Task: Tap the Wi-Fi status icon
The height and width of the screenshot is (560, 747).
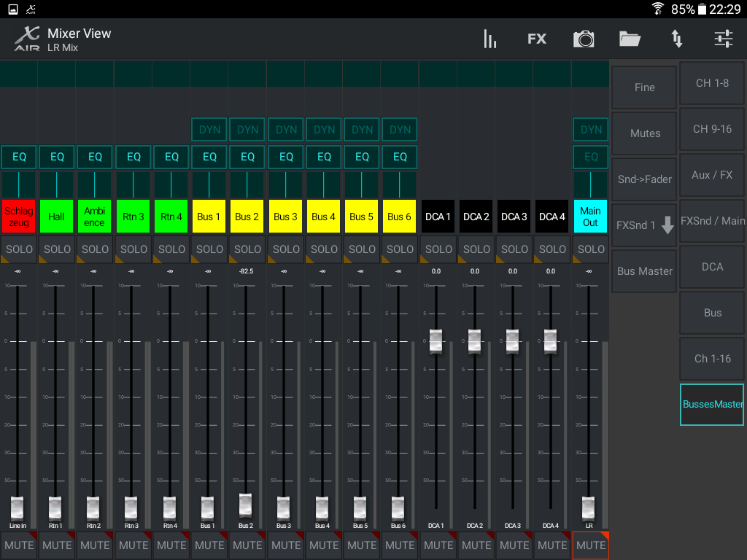Action: [x=658, y=9]
